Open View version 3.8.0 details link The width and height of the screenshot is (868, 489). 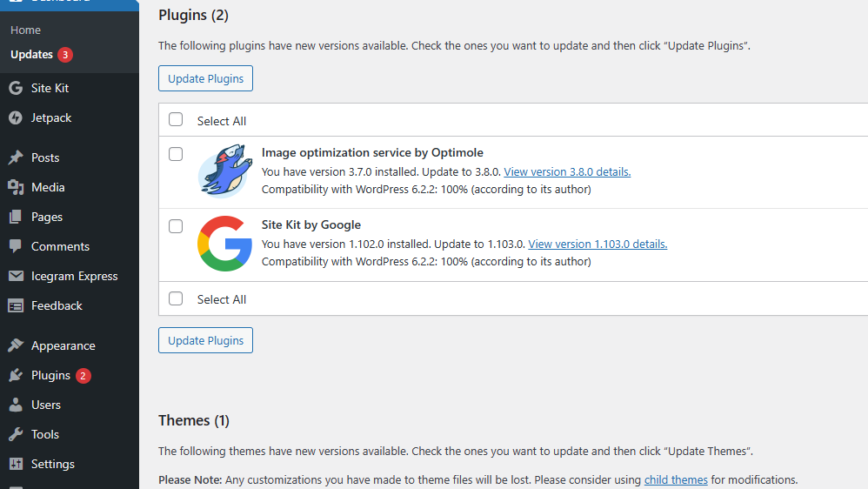pos(567,171)
